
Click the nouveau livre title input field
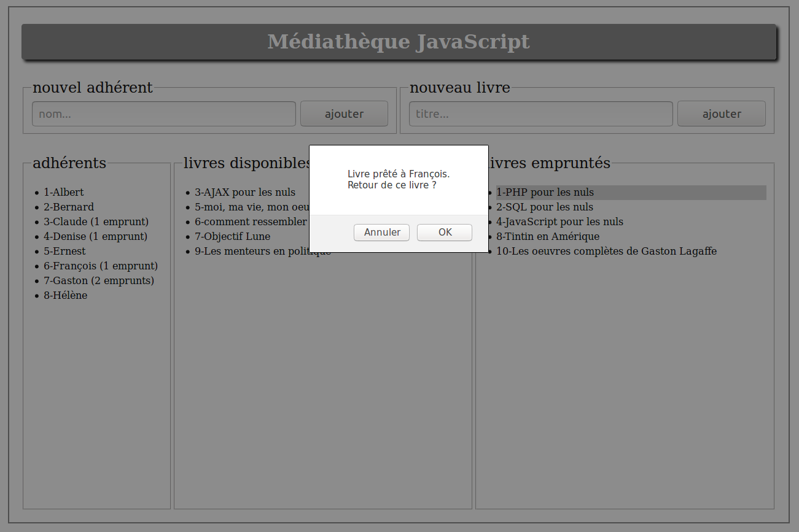tap(540, 114)
